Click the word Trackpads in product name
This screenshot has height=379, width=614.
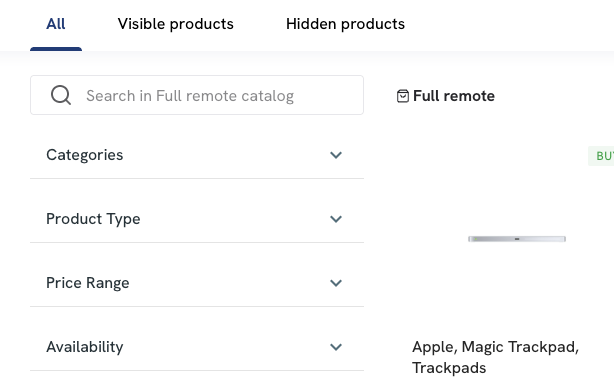point(449,368)
